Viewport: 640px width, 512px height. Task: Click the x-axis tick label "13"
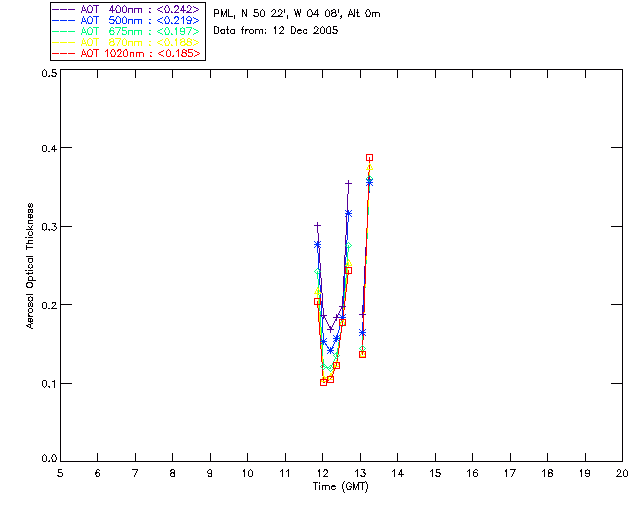click(360, 473)
